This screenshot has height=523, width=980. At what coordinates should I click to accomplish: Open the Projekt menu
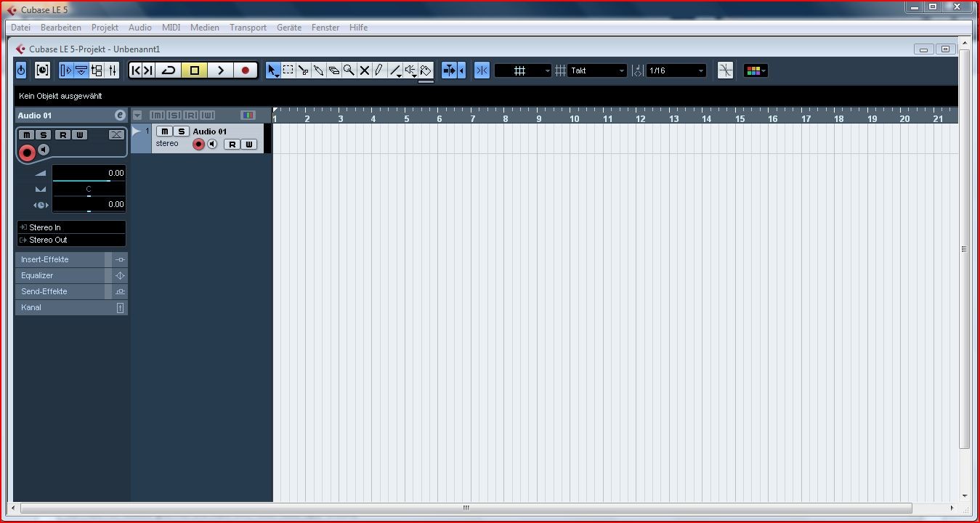pyautogui.click(x=105, y=28)
